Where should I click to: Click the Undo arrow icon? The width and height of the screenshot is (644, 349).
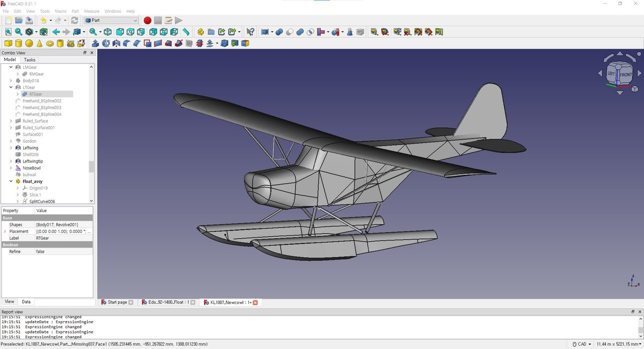tap(43, 20)
